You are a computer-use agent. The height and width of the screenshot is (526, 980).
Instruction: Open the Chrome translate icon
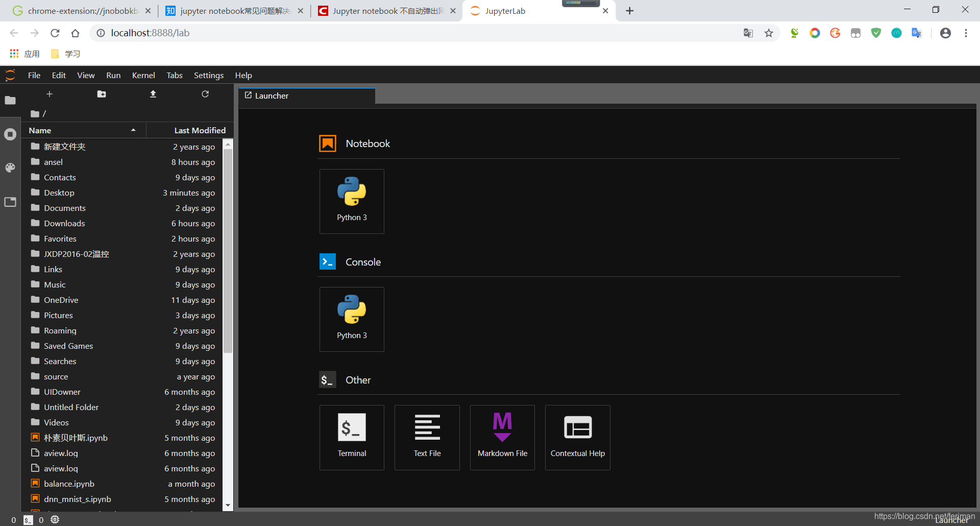[x=748, y=33]
